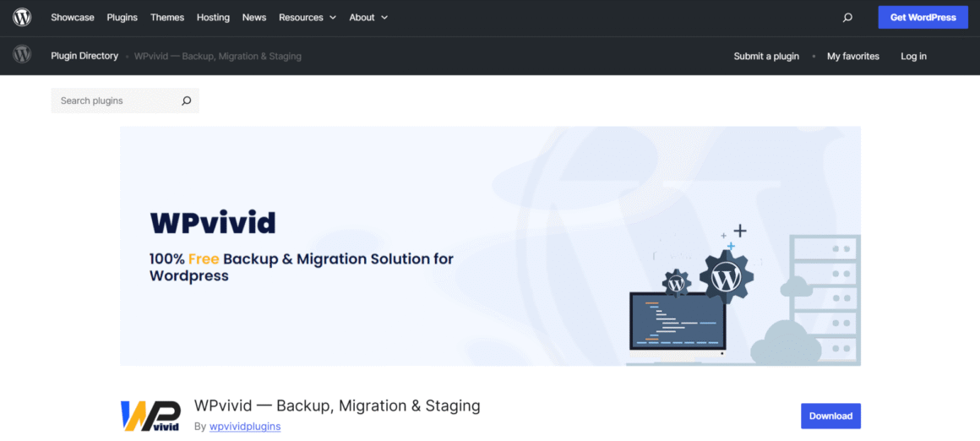Click the WPvivid plugin logo icon
This screenshot has height=441, width=980.
click(150, 416)
